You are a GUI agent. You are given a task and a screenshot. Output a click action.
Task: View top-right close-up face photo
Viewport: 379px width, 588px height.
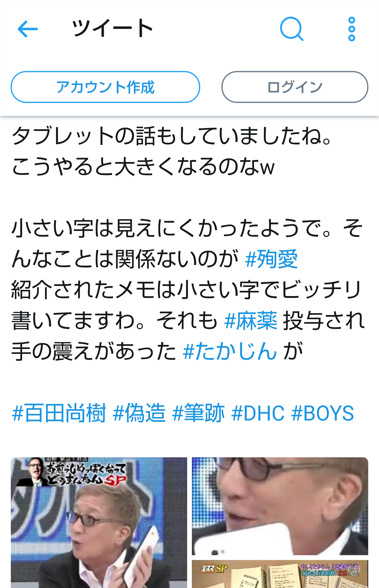coord(280,506)
